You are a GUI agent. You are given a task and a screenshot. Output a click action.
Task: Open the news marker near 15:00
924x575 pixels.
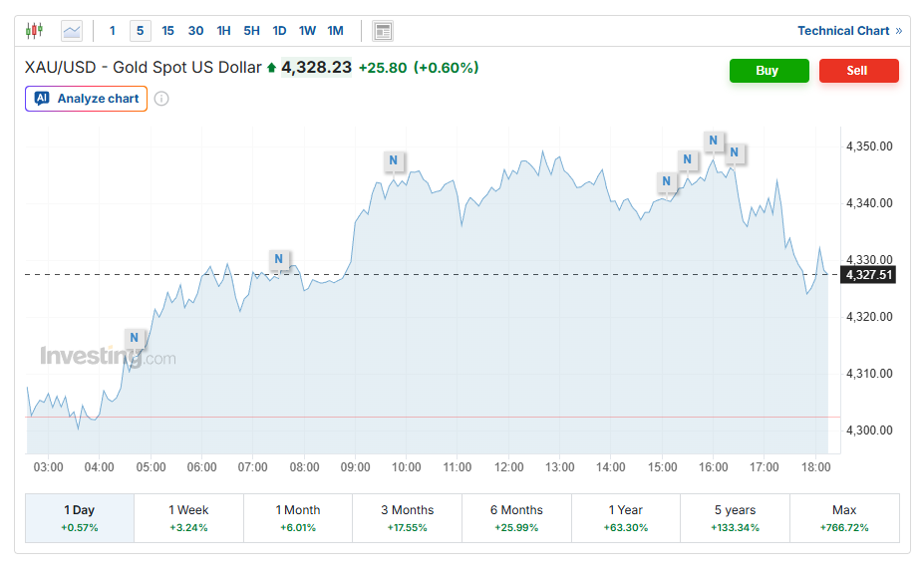tap(666, 181)
